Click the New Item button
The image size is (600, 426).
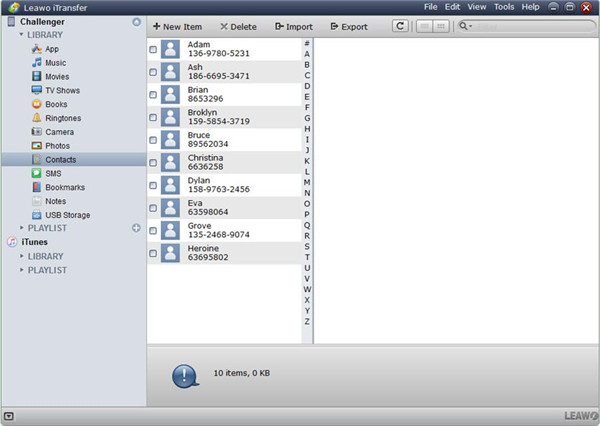(x=177, y=26)
